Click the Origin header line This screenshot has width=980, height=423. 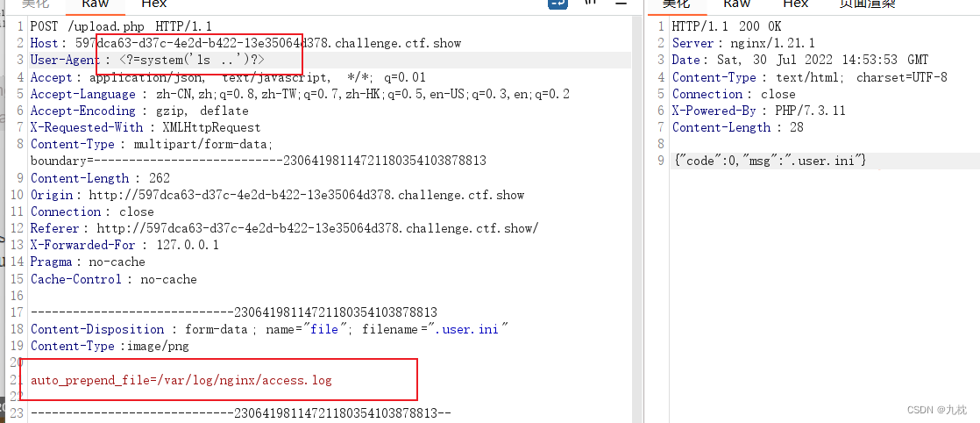[x=278, y=195]
